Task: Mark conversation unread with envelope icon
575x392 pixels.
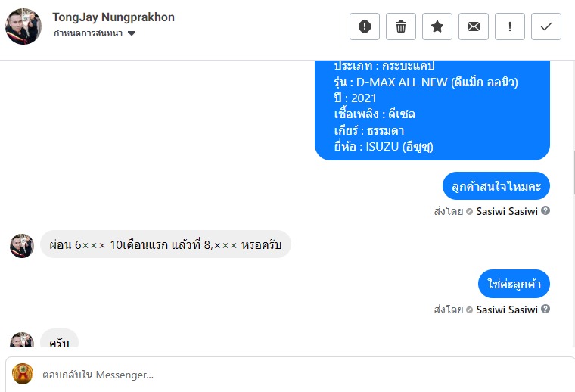Action: coord(474,26)
